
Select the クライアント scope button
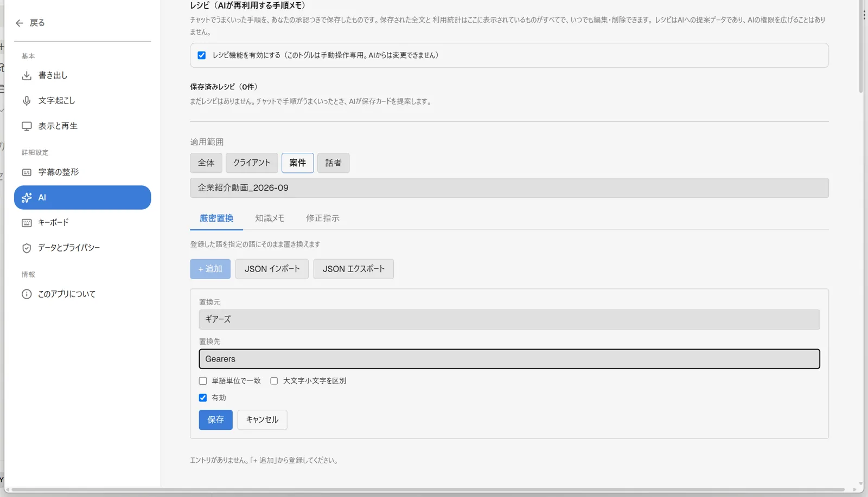coord(252,163)
